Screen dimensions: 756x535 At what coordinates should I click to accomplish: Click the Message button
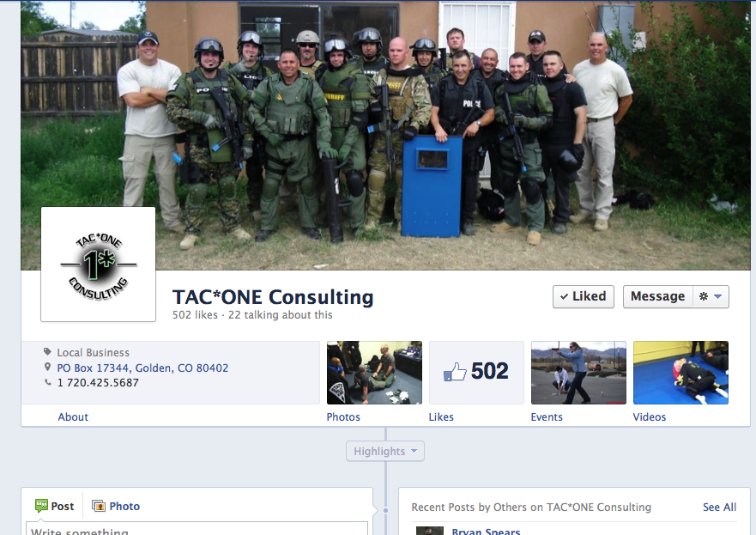657,296
